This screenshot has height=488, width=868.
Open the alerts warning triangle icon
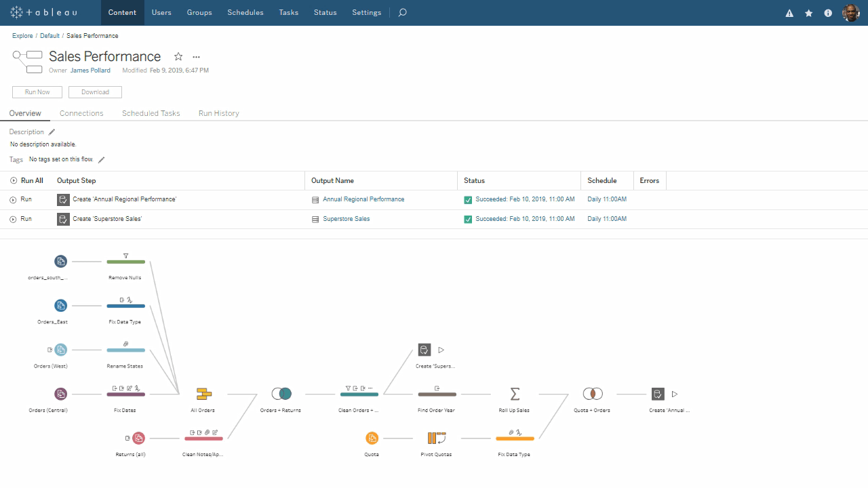pos(789,13)
